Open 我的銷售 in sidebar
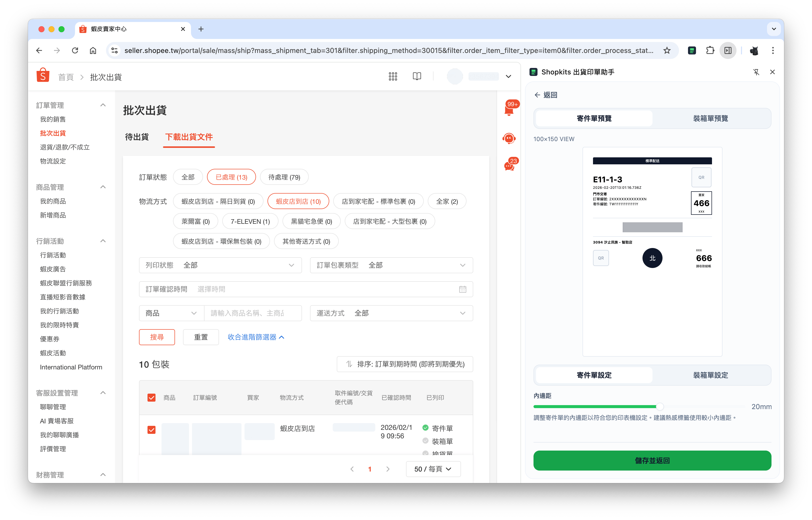The image size is (812, 520). [x=53, y=120]
